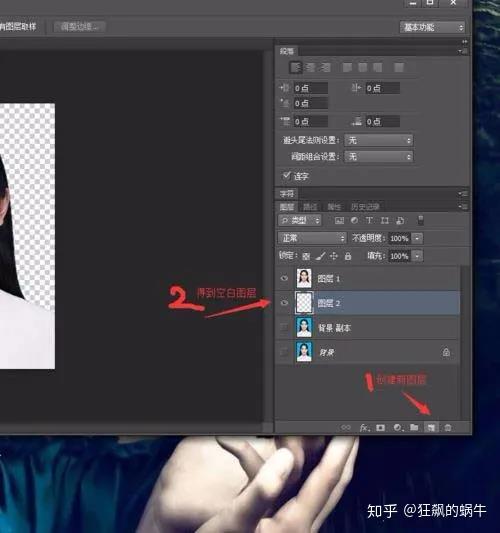
Task: Select the 背景 副本 layer thumbnail
Action: (x=304, y=327)
